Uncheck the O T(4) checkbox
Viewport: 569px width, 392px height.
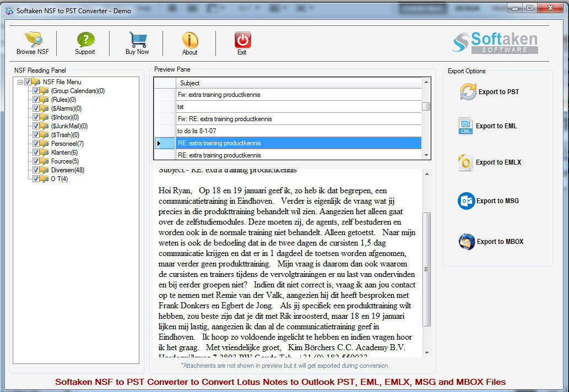36,179
